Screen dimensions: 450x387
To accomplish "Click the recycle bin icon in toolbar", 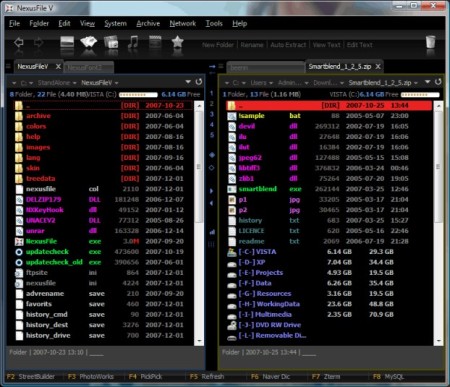I will point(431,42).
